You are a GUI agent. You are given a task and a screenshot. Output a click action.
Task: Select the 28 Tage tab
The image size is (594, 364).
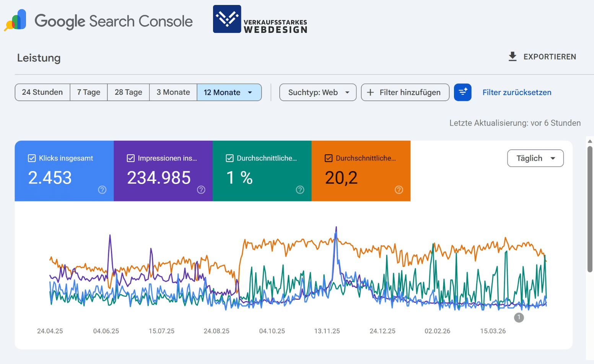[x=128, y=92]
